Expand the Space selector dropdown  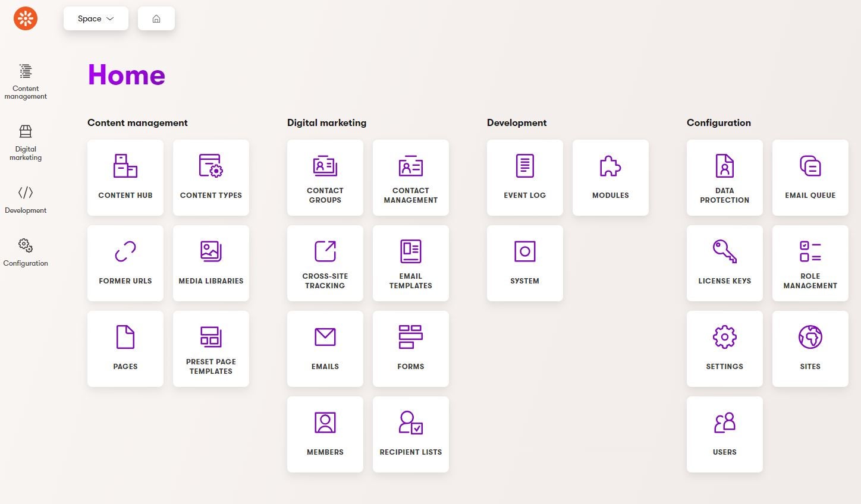click(95, 18)
